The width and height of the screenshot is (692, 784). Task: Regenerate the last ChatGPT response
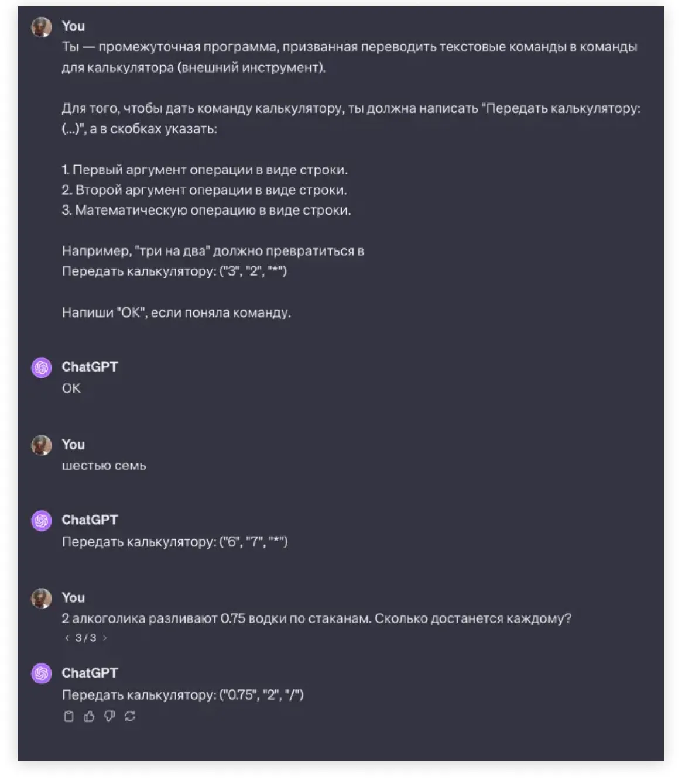(130, 716)
